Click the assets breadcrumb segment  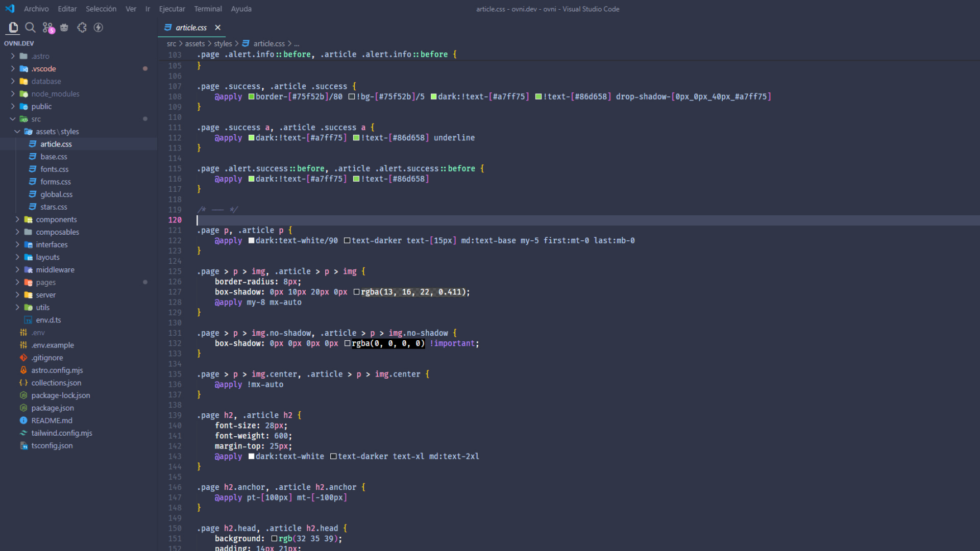pyautogui.click(x=195, y=43)
